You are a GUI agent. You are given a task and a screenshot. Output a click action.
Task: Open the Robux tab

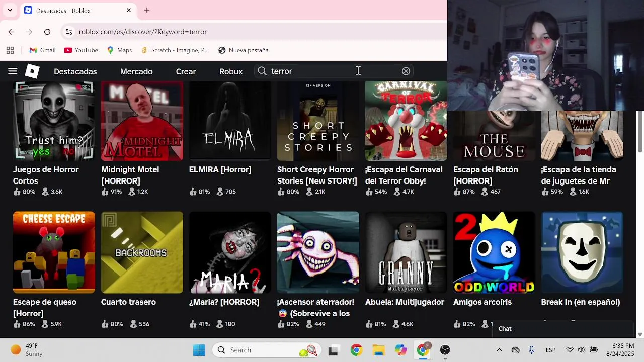231,71
